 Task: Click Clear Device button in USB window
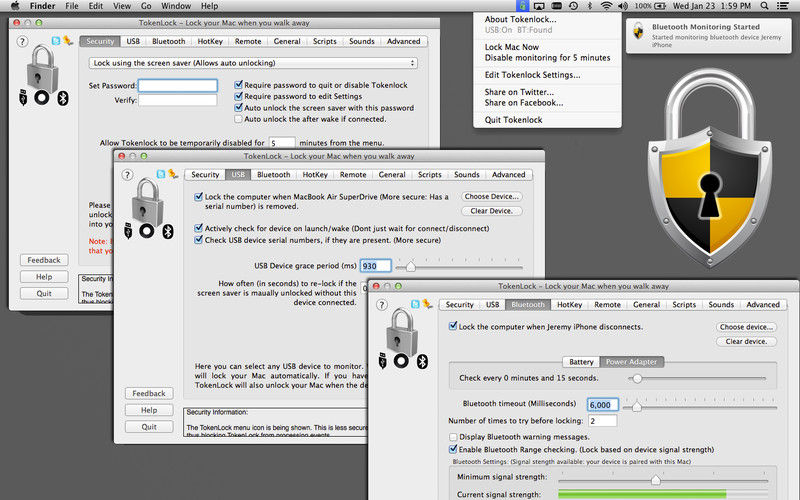(492, 211)
